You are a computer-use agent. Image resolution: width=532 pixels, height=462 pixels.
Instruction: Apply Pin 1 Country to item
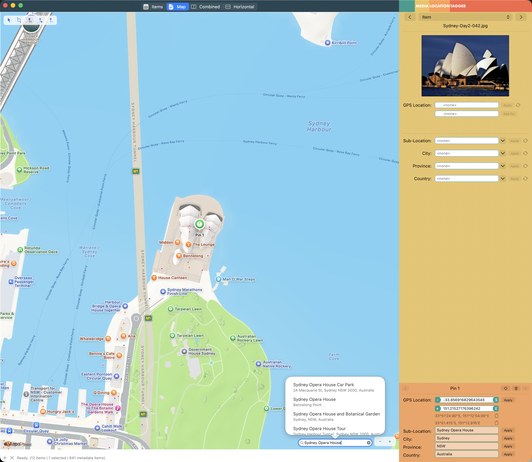tap(508, 454)
